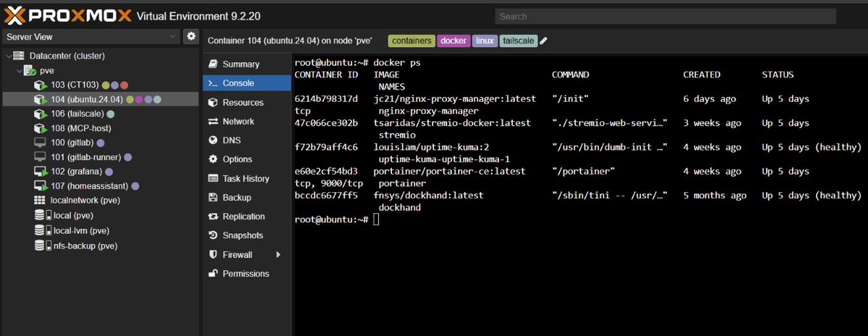
Task: Click the Datacenter server icon
Action: pyautogui.click(x=20, y=56)
